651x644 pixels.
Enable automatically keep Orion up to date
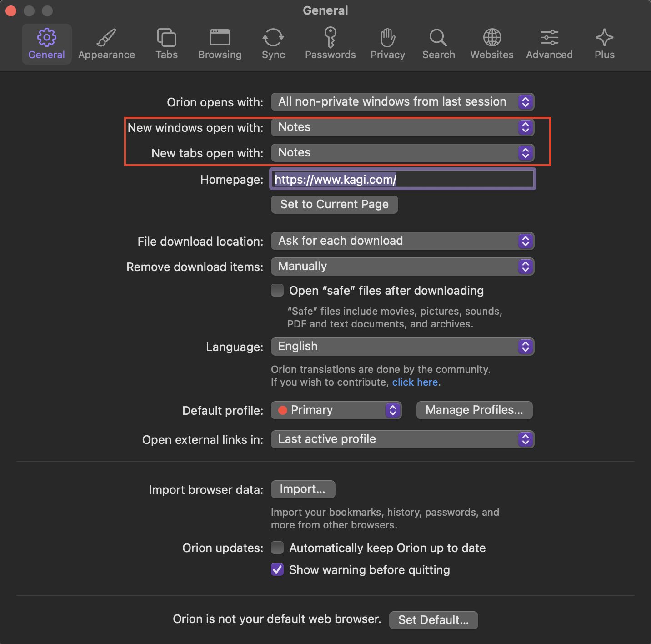pos(277,548)
